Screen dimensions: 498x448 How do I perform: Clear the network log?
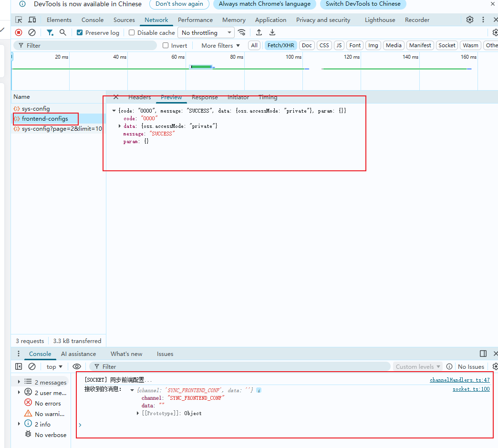coord(32,32)
